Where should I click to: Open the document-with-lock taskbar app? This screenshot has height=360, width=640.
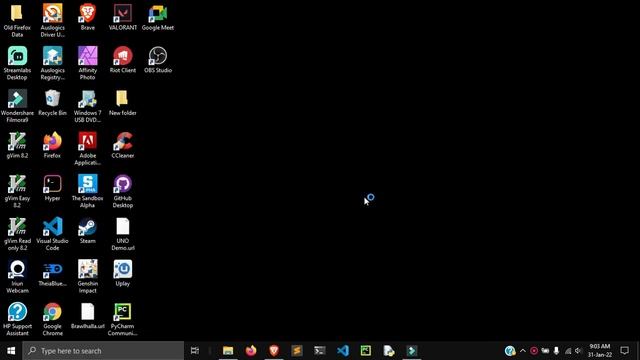point(389,351)
